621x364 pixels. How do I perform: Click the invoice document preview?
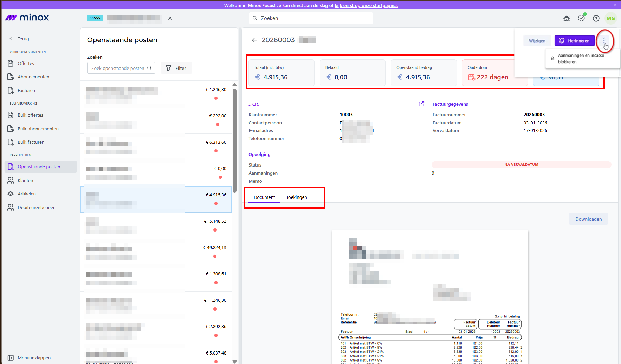point(430,297)
